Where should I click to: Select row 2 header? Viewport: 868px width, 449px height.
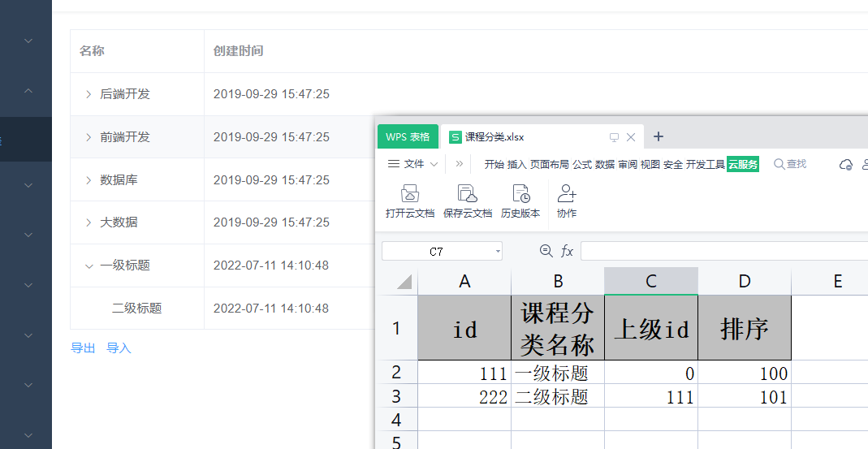coord(396,372)
